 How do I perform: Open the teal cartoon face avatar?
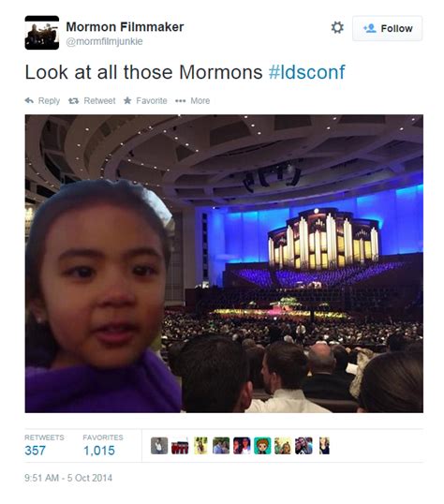(262, 446)
